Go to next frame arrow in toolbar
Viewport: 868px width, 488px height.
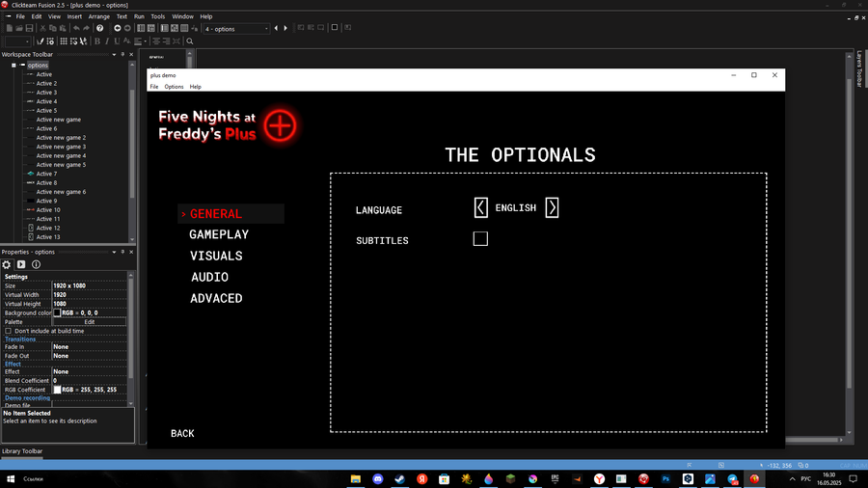point(285,28)
